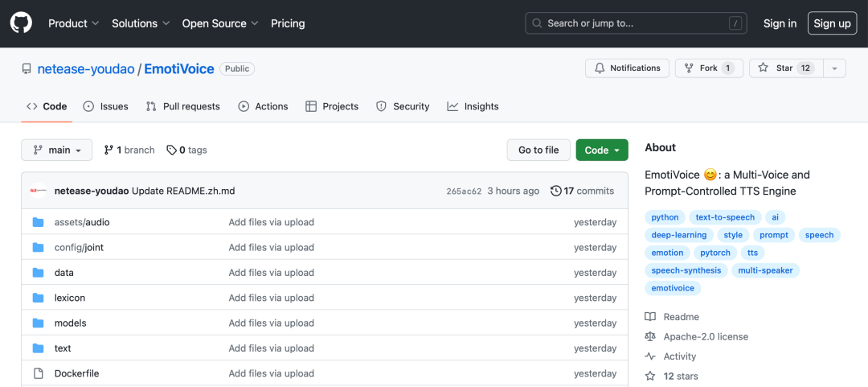Open the commit history clock icon
The width and height of the screenshot is (868, 387).
[556, 191]
